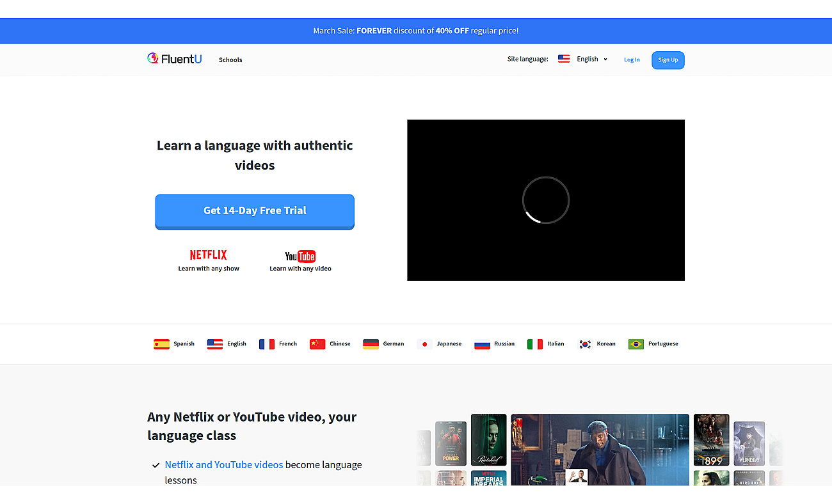Open the Netflix and YouTube videos link

click(x=224, y=465)
